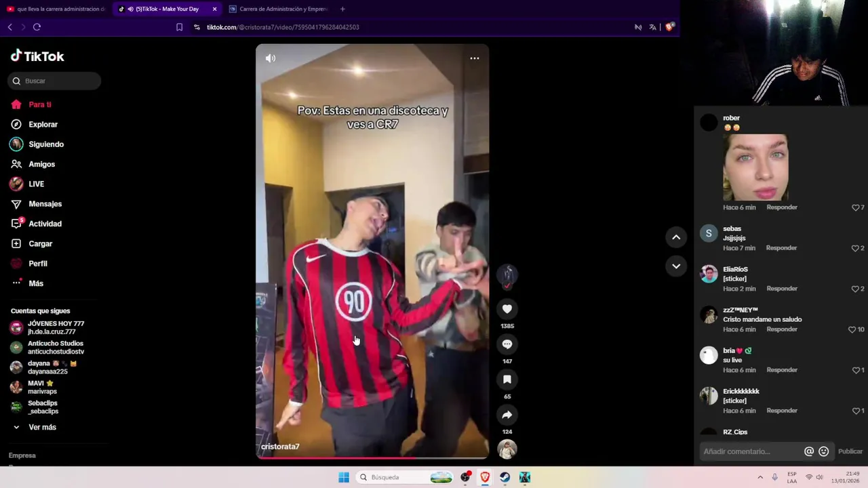The width and height of the screenshot is (868, 488).
Task: Insert mention with @ icon
Action: point(809,451)
